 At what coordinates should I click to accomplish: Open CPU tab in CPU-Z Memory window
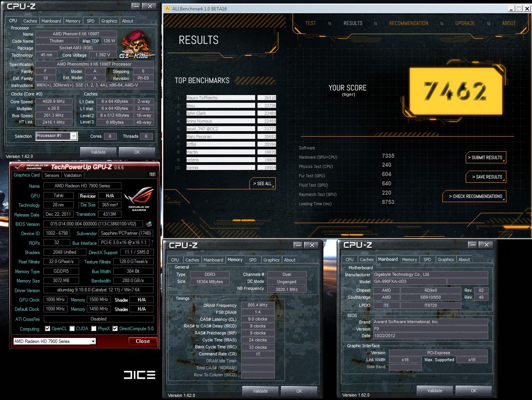(x=175, y=260)
